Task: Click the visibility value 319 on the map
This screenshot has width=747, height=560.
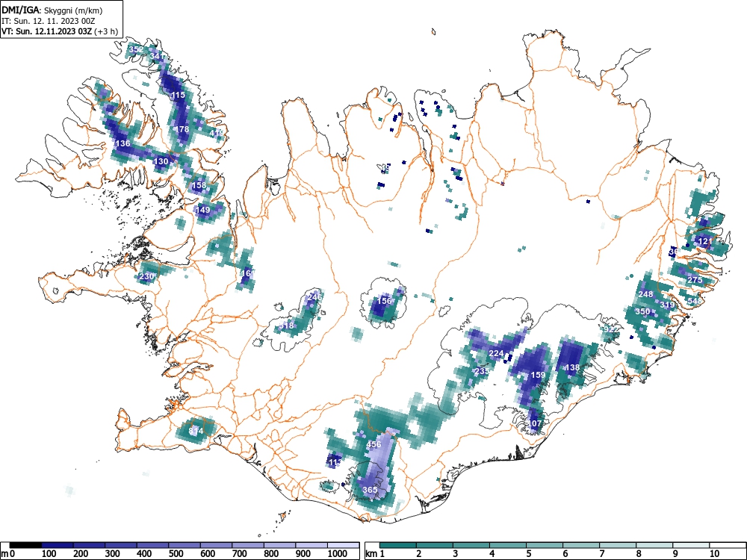Action: 667,305
